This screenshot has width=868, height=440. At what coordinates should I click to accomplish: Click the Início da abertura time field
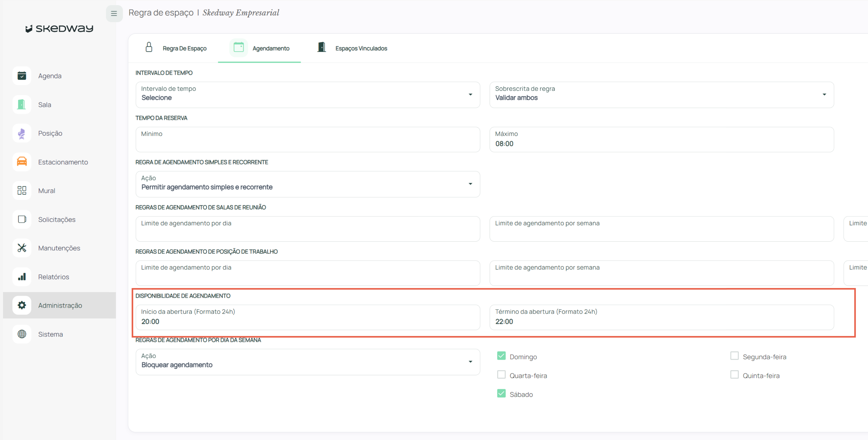307,317
